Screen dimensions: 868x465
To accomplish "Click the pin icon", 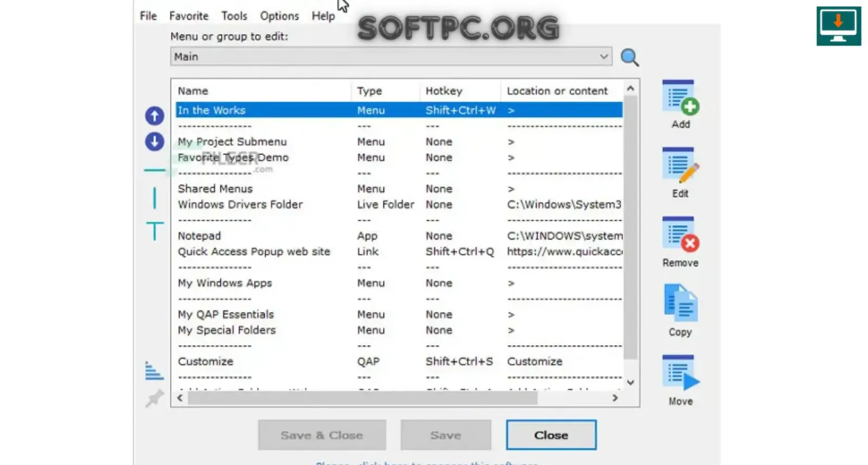I will (x=154, y=398).
